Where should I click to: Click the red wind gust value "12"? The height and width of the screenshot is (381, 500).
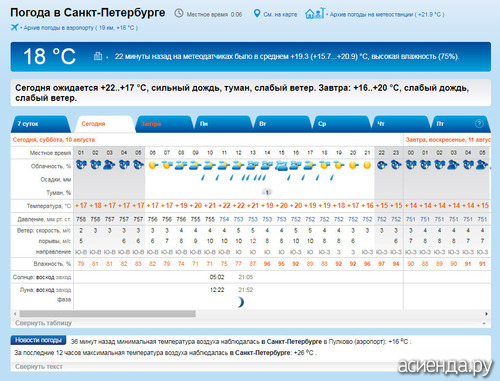[253, 241]
